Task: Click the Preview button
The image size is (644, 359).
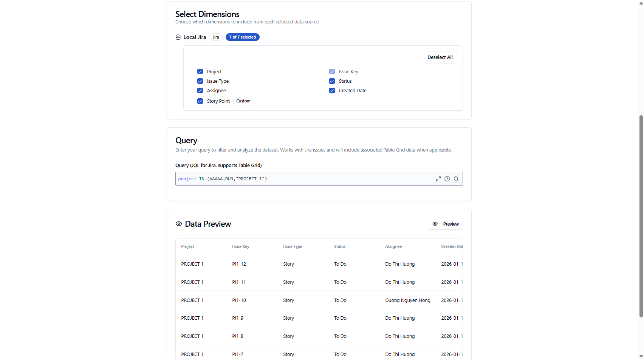Action: (445, 224)
